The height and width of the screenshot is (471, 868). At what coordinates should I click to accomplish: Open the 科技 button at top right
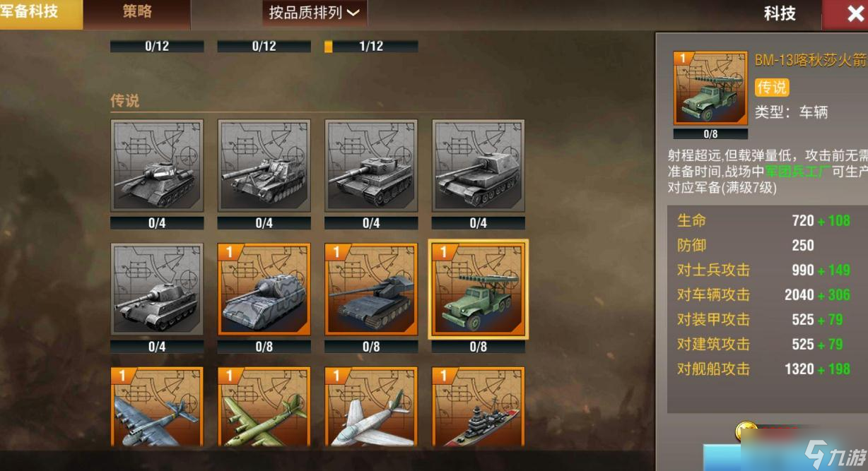780,13
